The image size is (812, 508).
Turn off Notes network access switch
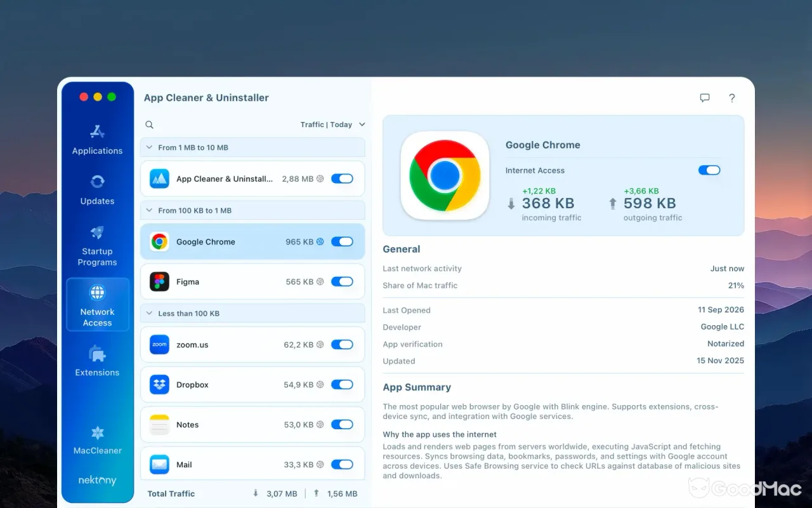[342, 425]
